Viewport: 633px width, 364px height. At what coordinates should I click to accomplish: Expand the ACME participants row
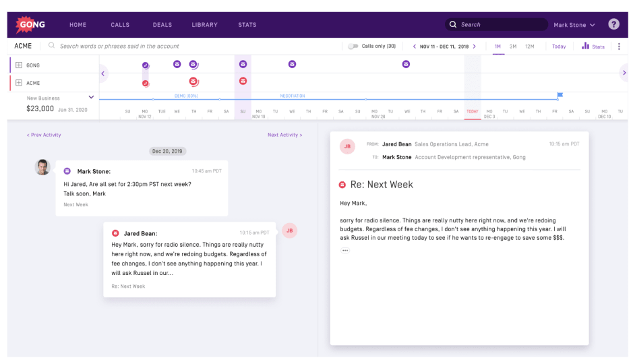tap(19, 83)
